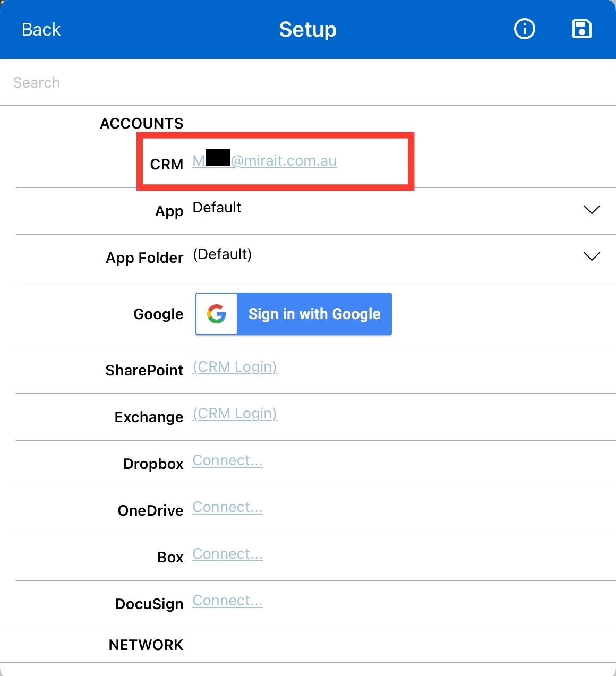
Task: Focus the Search field
Action: tap(308, 82)
